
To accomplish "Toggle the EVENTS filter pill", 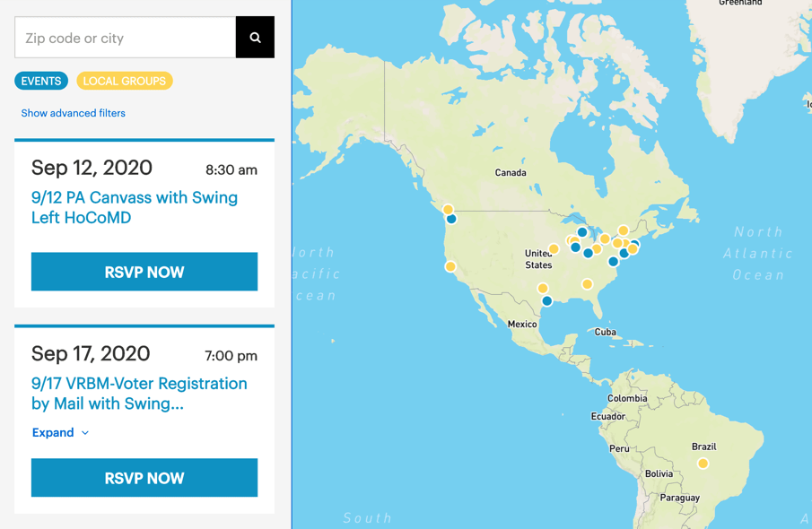I will [x=41, y=81].
